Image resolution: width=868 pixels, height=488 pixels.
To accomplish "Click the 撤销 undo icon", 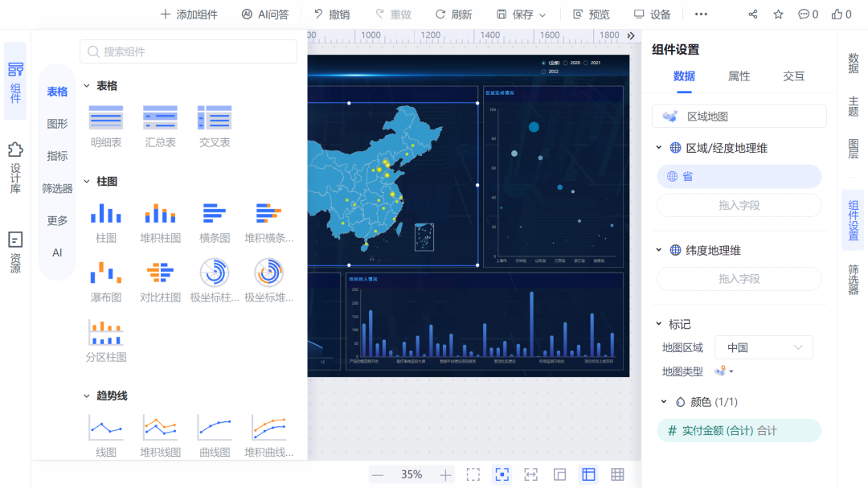I will [x=318, y=14].
